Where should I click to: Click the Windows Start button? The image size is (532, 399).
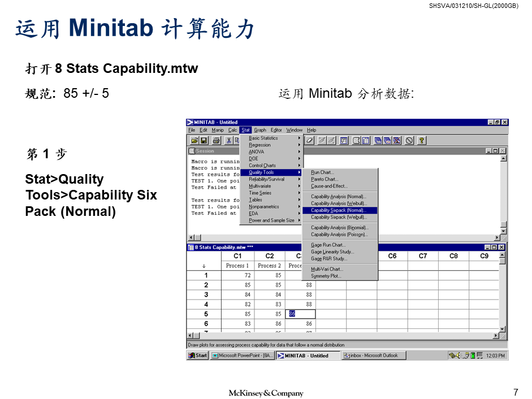click(198, 355)
